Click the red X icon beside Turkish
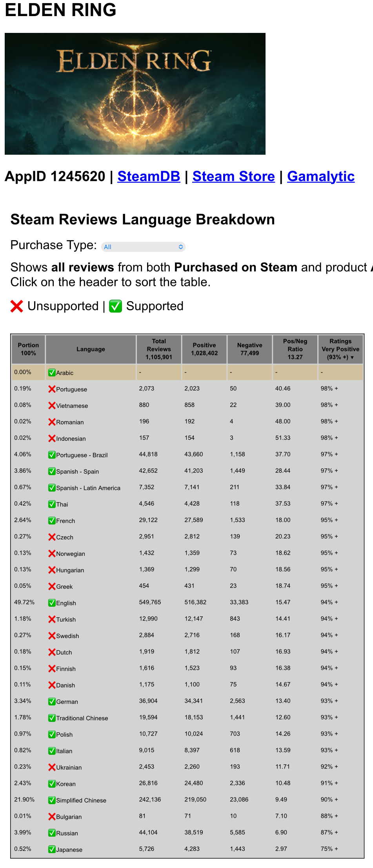Screen dimensions: 373x868 [52, 619]
